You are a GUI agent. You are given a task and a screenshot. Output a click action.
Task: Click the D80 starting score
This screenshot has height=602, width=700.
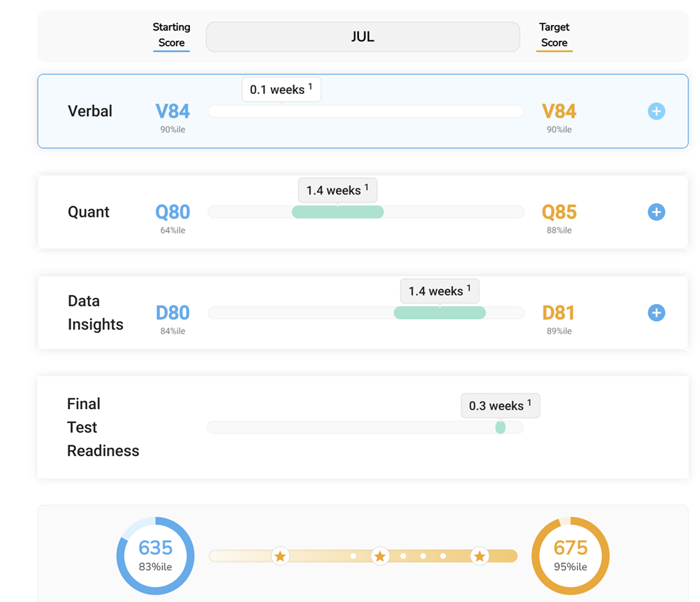(173, 313)
